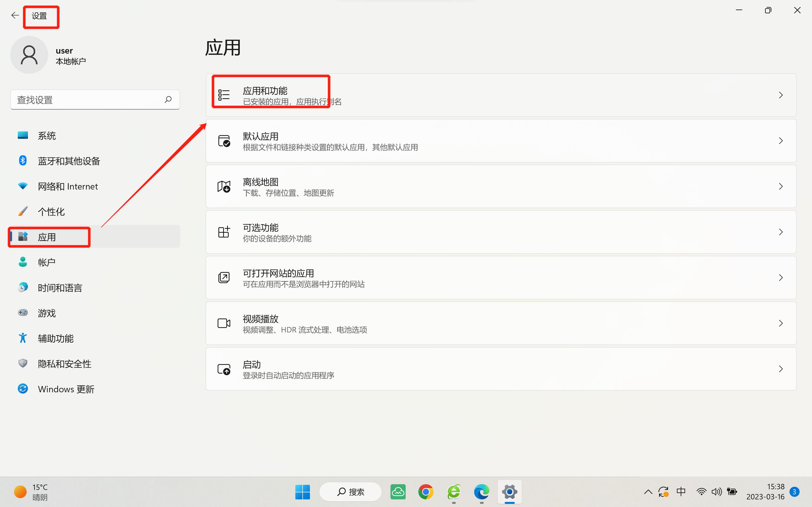The image size is (812, 507).
Task: Expand the 启动 row chevron
Action: [x=781, y=369]
